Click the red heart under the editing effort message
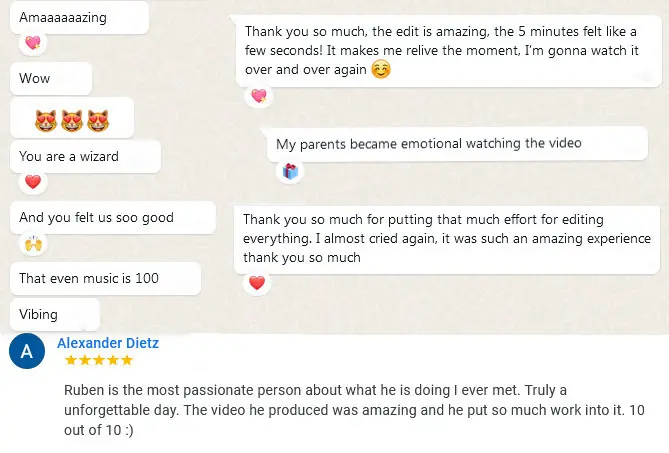 tap(257, 283)
